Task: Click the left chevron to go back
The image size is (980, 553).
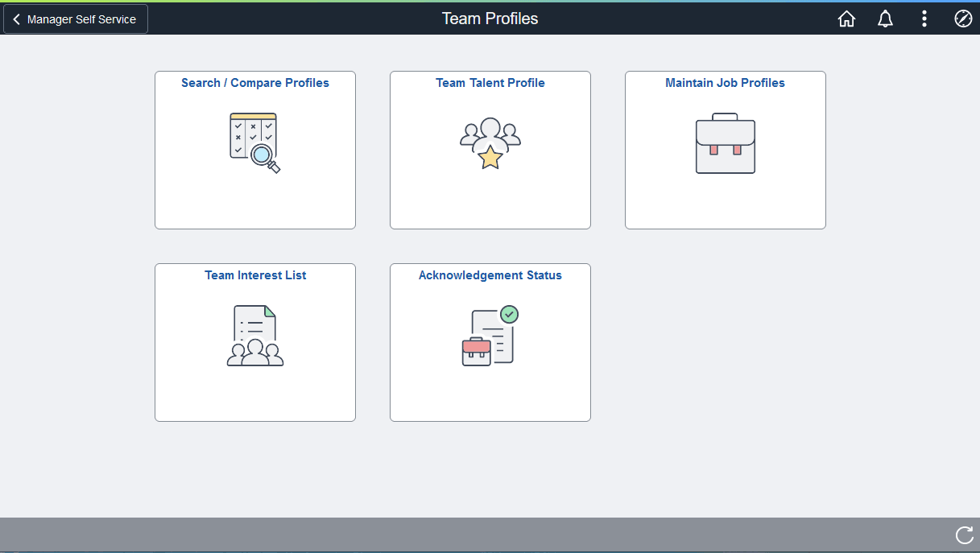Action: (x=16, y=18)
